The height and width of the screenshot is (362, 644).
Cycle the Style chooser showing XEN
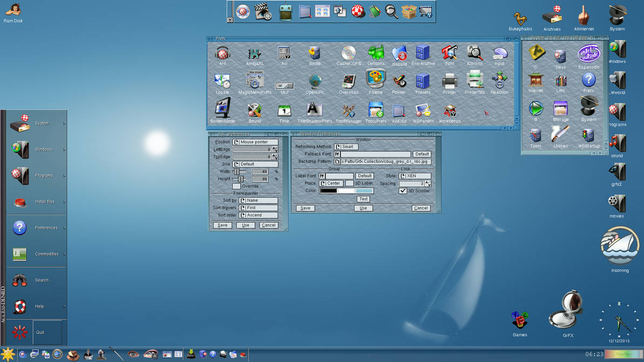pos(415,176)
